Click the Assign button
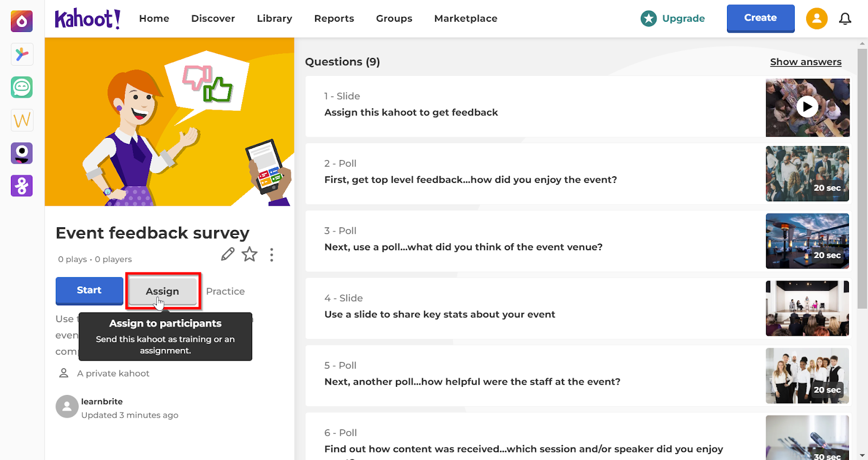 point(162,291)
